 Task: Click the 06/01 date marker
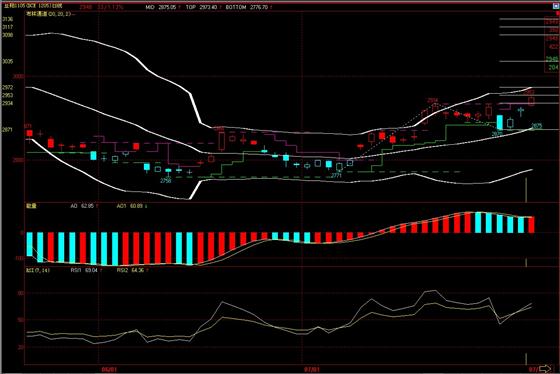pos(109,368)
